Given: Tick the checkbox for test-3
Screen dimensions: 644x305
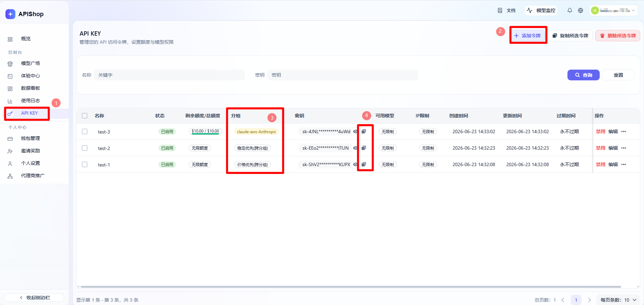Looking at the screenshot, I should click(x=85, y=131).
